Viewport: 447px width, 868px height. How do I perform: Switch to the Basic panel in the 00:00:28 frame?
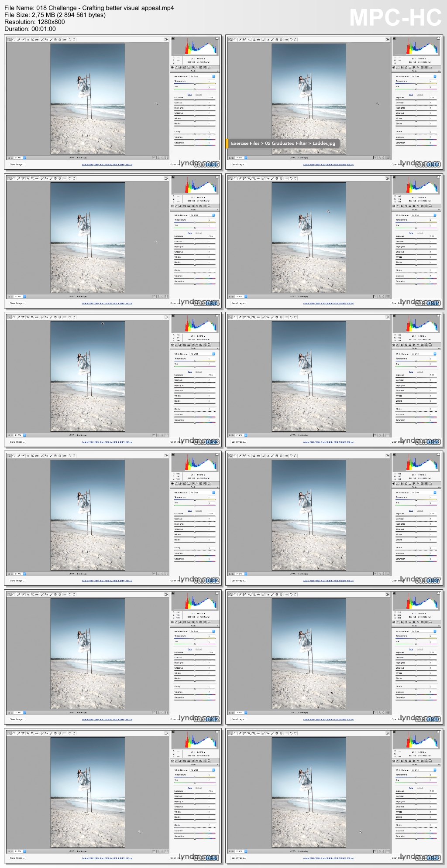[x=394, y=345]
